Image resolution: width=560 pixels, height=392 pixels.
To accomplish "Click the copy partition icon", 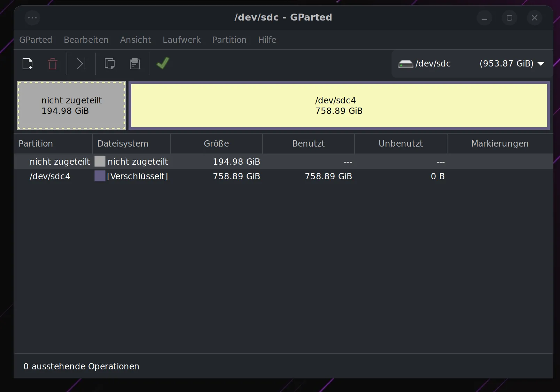I will [x=110, y=64].
